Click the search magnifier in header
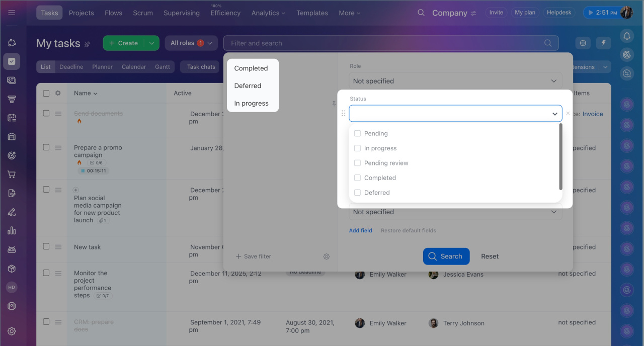 [x=421, y=13]
